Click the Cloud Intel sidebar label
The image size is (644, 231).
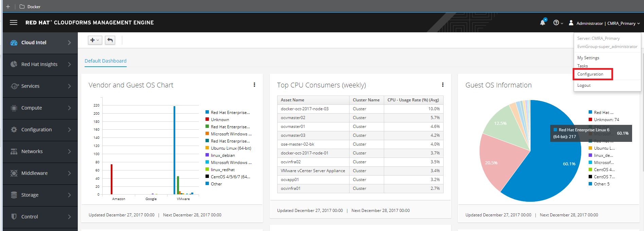34,43
